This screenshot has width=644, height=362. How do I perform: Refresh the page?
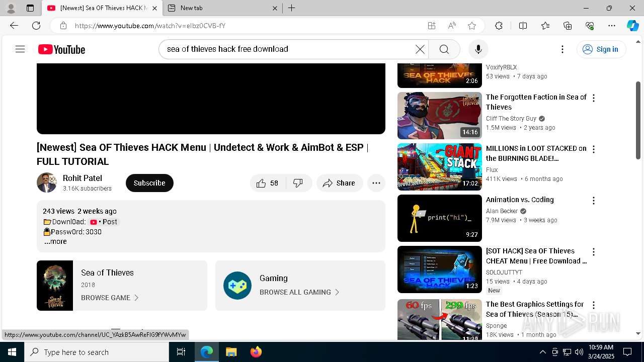click(36, 26)
